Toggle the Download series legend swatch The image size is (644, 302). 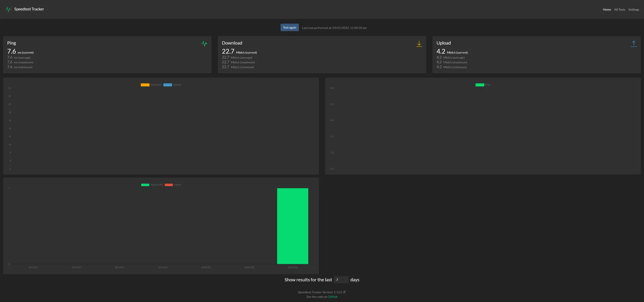tap(145, 85)
